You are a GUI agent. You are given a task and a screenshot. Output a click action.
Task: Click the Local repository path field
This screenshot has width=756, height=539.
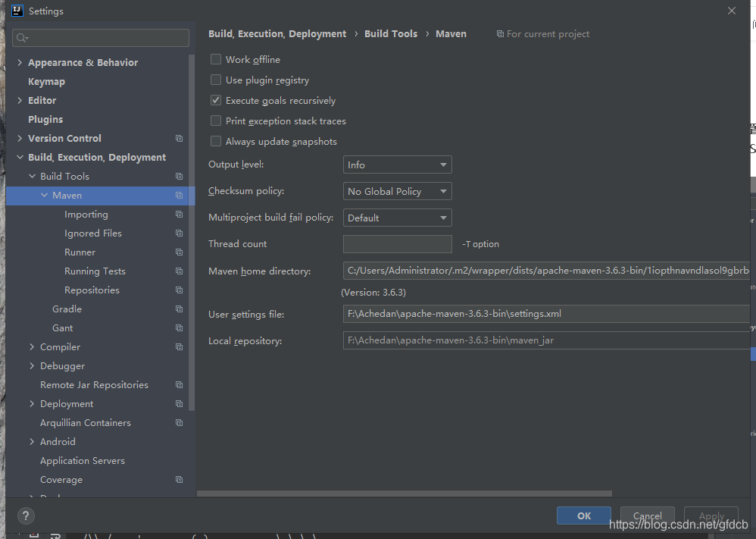point(546,340)
